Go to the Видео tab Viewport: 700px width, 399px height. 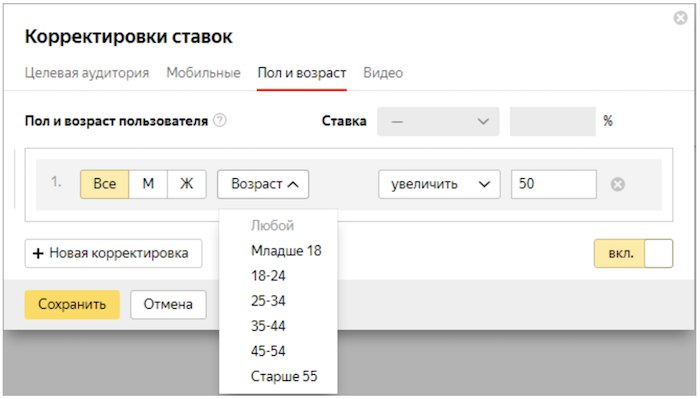point(383,73)
